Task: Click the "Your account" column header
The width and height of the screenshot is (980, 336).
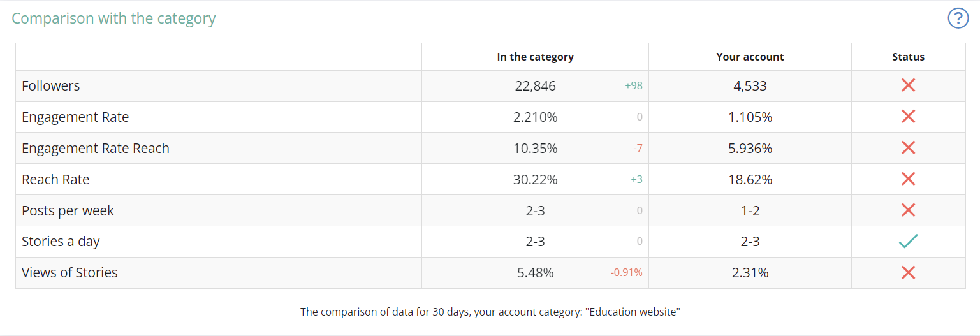Action: [x=750, y=57]
